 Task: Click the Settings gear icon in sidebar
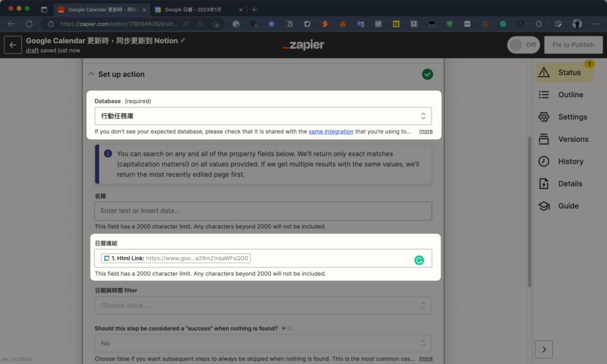[544, 117]
